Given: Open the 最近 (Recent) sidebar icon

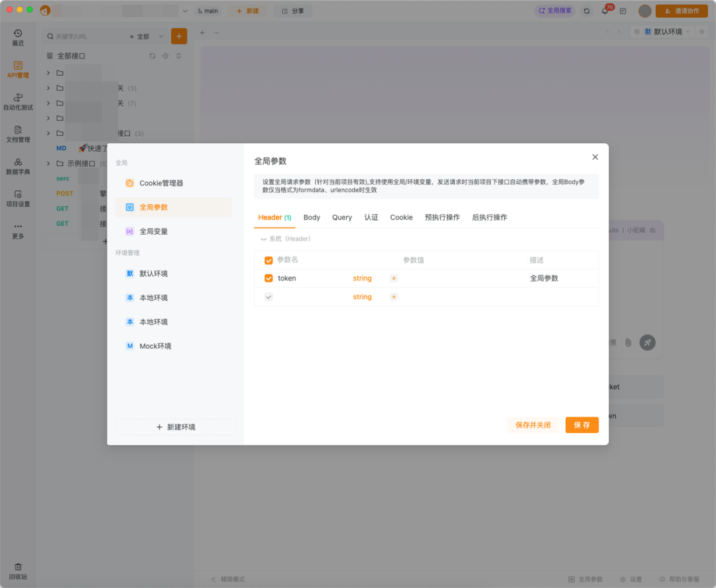Looking at the screenshot, I should tap(18, 37).
